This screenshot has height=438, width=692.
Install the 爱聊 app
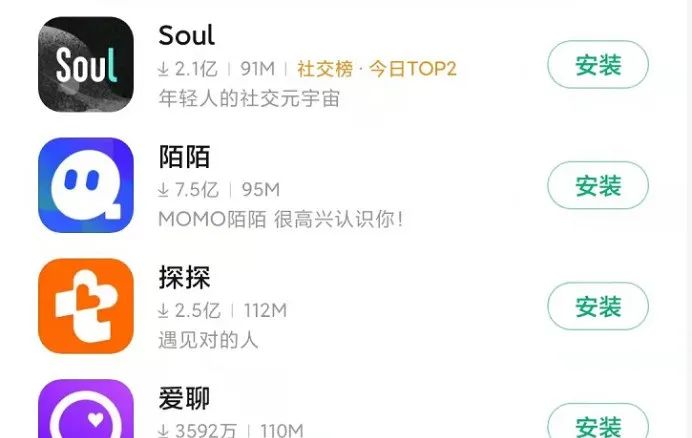(x=598, y=422)
